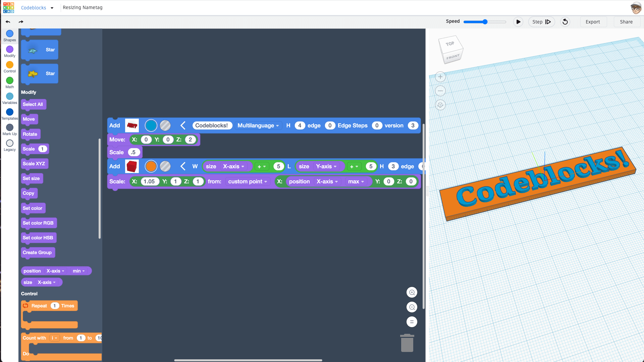The width and height of the screenshot is (644, 362).
Task: Run the program with the play icon
Action: (x=518, y=21)
